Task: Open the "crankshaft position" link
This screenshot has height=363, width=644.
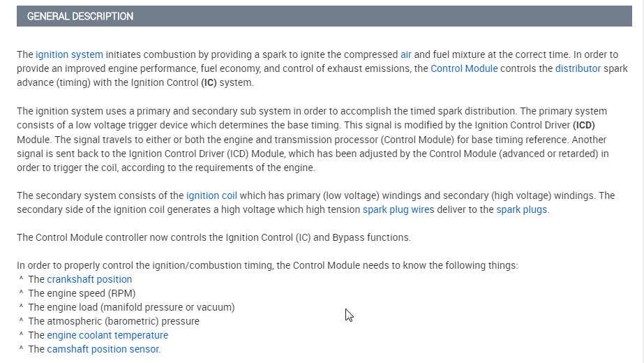Action: click(89, 279)
